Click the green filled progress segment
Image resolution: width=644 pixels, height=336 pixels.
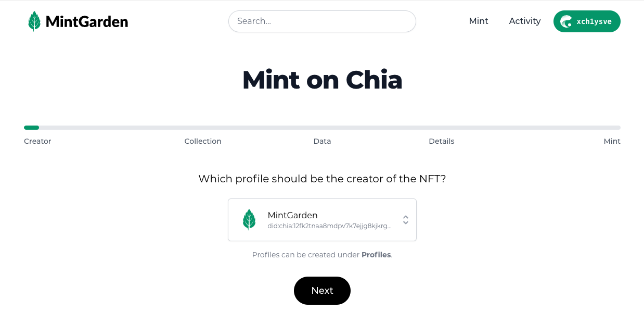point(31,127)
